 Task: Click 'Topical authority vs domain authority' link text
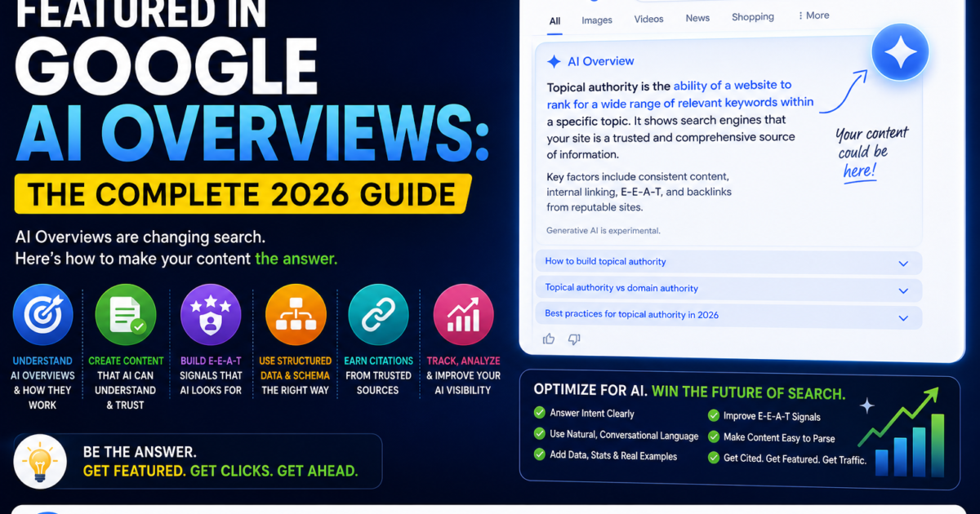(621, 287)
